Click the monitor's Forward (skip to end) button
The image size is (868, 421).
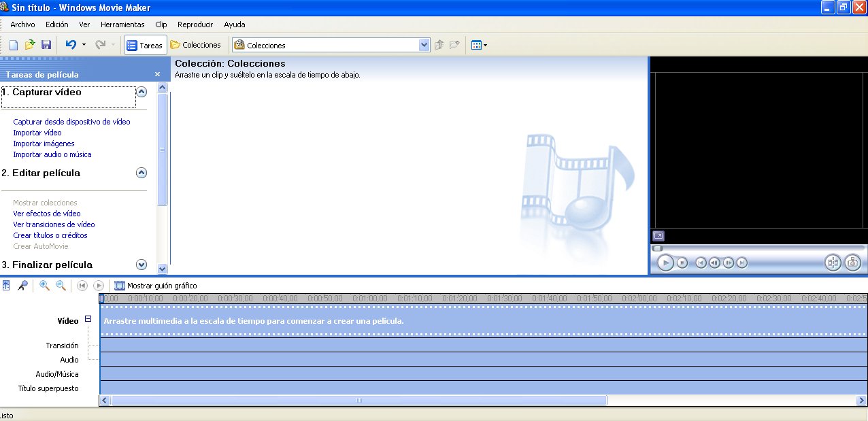coord(742,263)
